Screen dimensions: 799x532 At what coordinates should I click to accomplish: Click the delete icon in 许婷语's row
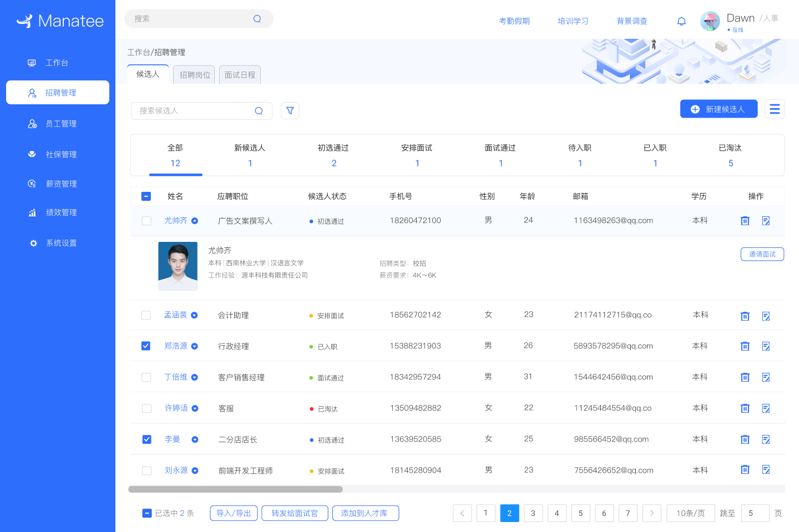(745, 408)
